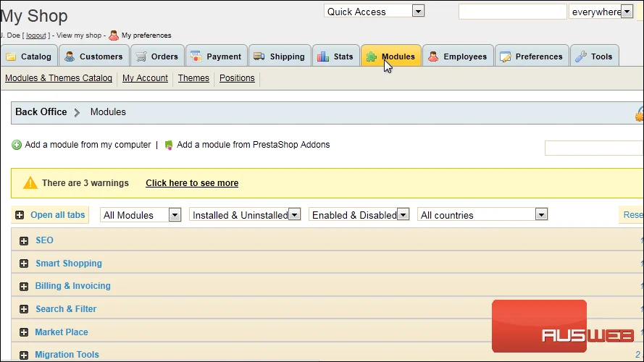Screen dimensions: 644x362
Task: Click the Stats bar chart icon
Action: [x=323, y=56]
